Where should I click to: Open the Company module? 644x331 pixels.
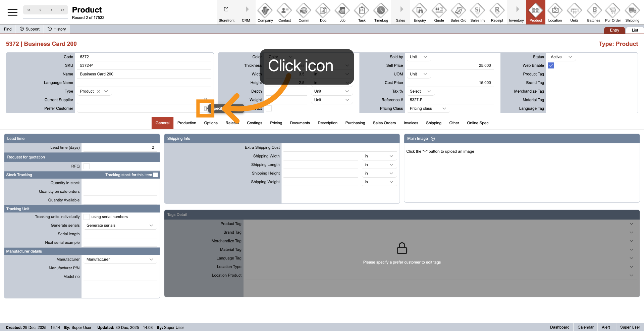coord(265,12)
